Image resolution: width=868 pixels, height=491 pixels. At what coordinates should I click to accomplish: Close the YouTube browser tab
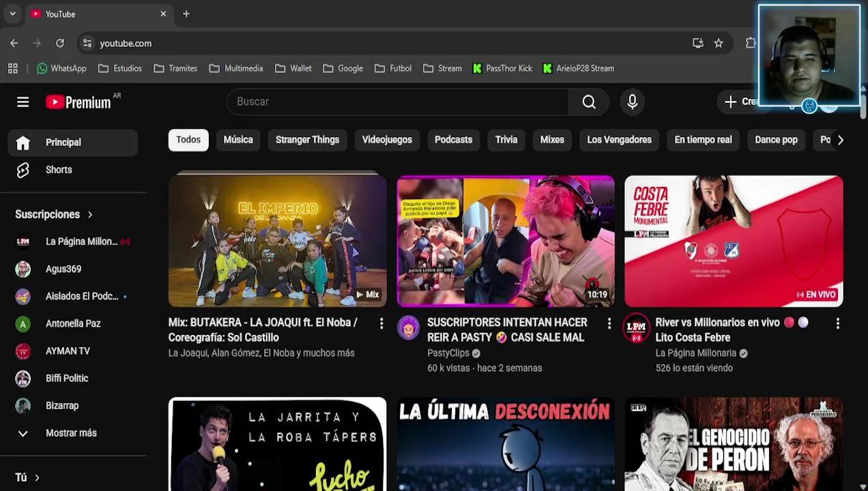pyautogui.click(x=163, y=14)
